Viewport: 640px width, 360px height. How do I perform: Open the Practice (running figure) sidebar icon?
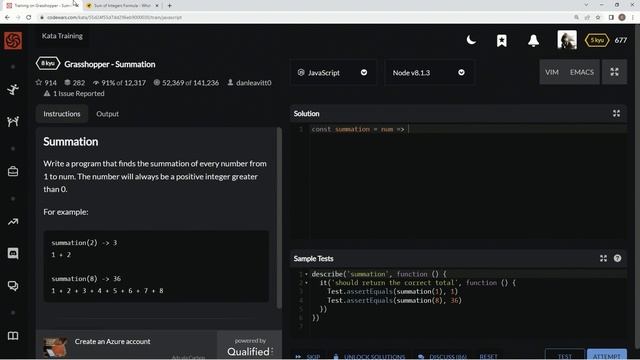[13, 89]
